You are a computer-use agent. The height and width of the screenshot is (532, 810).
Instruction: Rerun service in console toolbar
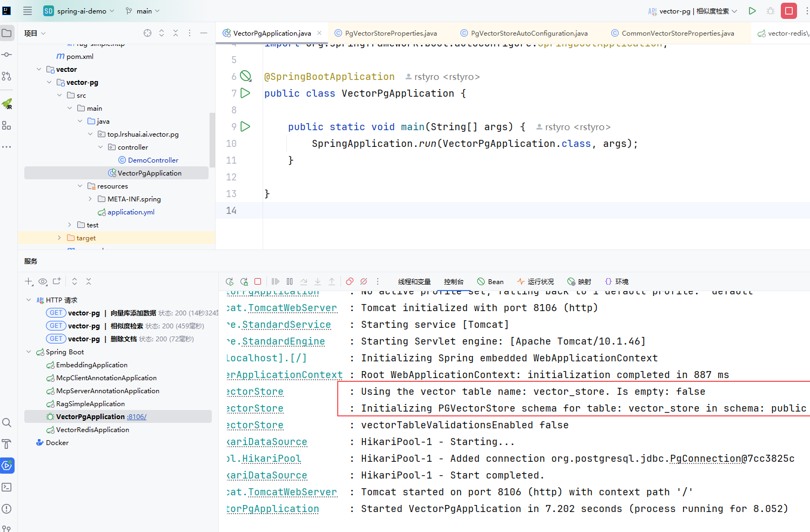pos(230,281)
